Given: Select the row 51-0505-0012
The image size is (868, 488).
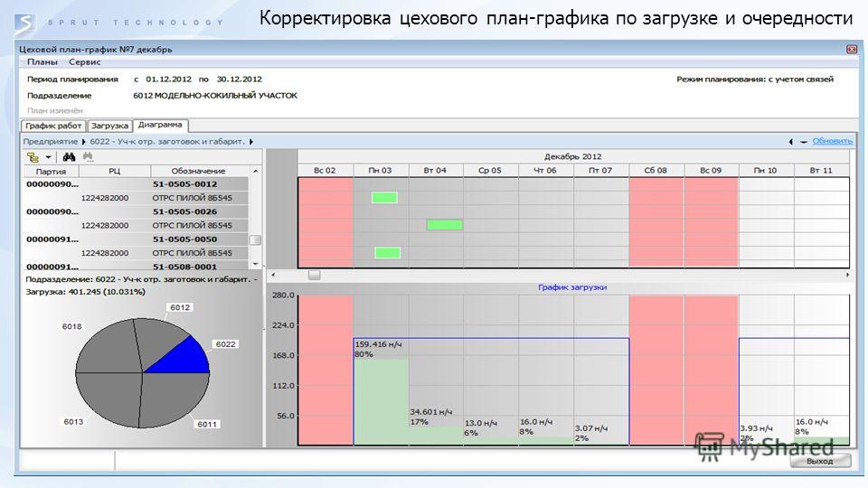Looking at the screenshot, I should [135, 184].
